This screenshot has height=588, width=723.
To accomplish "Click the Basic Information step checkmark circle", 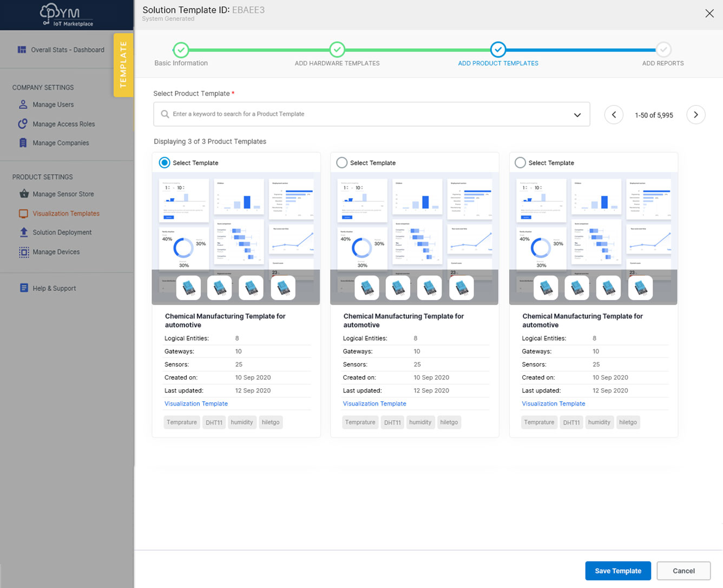I will point(181,50).
